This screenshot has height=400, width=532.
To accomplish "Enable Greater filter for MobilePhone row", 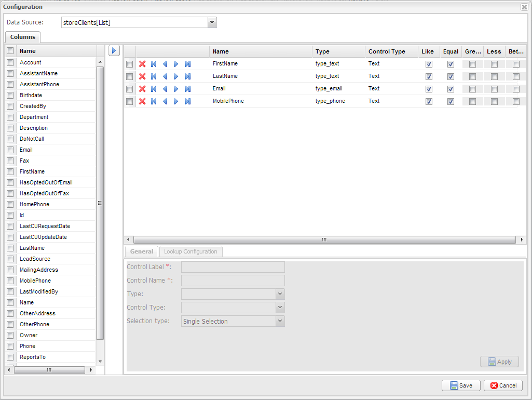I will click(472, 101).
